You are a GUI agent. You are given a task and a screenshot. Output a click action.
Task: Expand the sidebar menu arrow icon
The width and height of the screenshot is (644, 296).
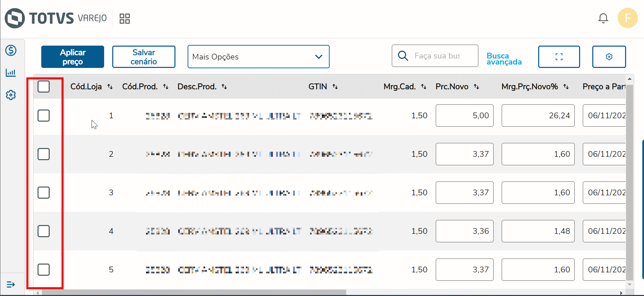click(11, 285)
